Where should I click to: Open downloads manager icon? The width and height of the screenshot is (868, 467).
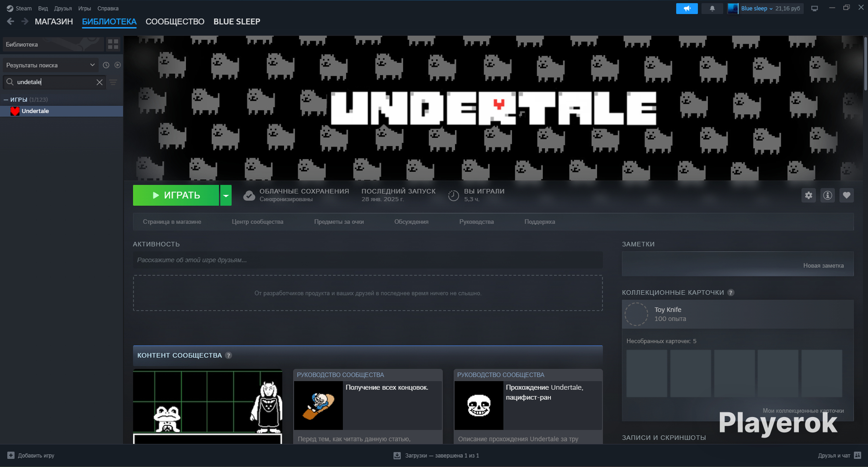tap(397, 455)
